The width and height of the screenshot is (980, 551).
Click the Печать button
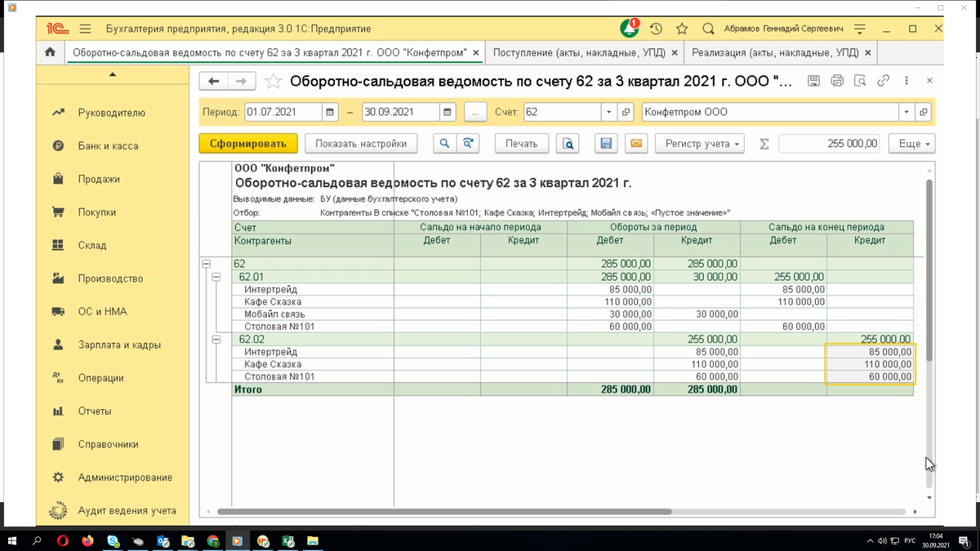pos(521,144)
